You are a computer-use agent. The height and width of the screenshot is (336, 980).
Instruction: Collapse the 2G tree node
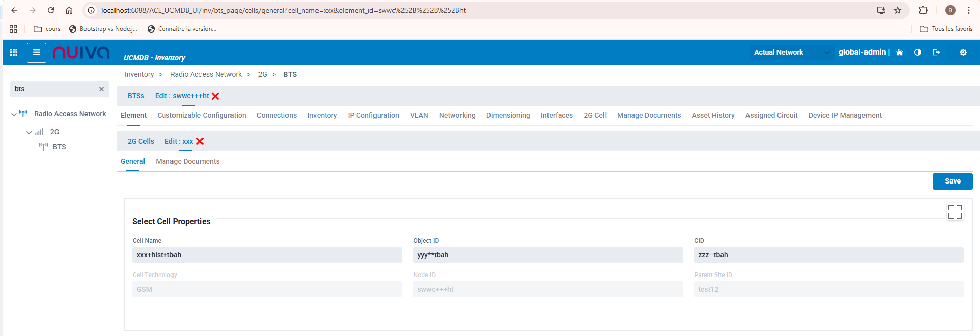point(29,132)
